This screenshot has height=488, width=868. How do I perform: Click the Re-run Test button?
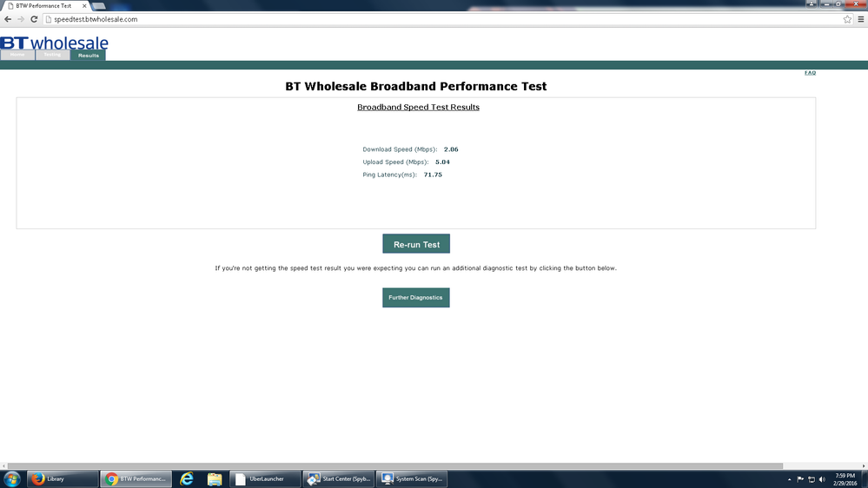(416, 244)
